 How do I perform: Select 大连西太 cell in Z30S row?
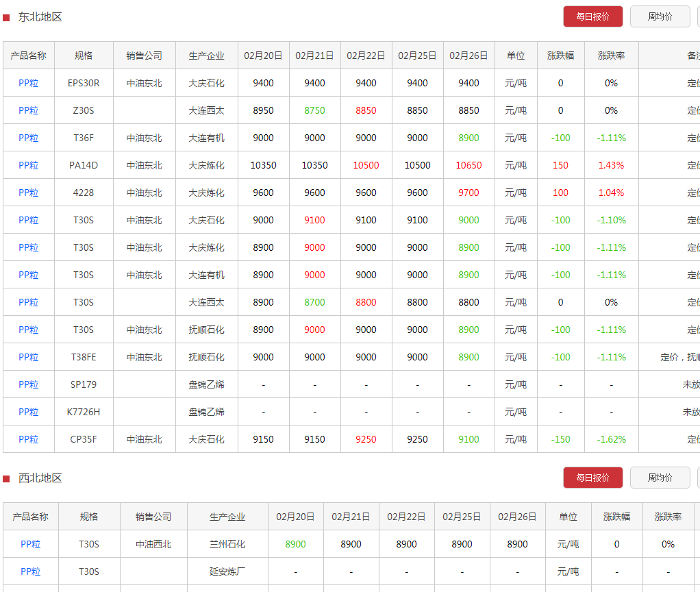coord(206,110)
